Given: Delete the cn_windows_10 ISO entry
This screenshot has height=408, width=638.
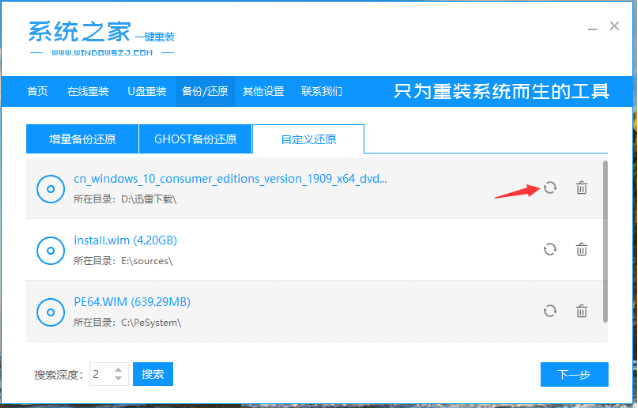Looking at the screenshot, I should point(581,188).
